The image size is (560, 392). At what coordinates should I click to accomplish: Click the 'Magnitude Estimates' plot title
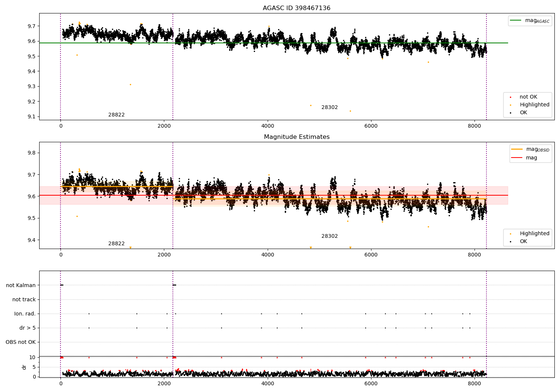point(296,137)
